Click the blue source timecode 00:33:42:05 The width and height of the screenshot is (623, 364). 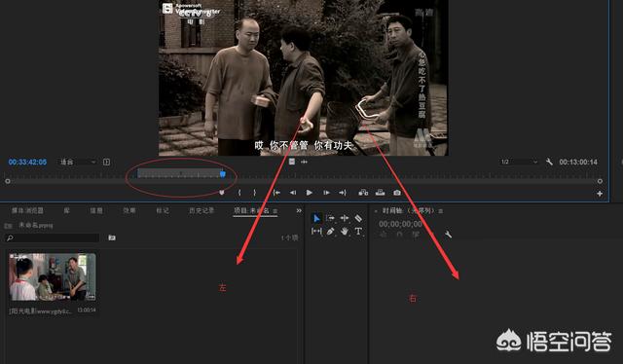coord(27,162)
